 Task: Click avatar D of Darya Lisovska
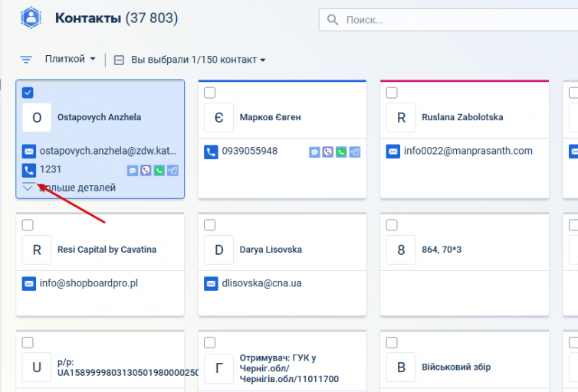219,250
